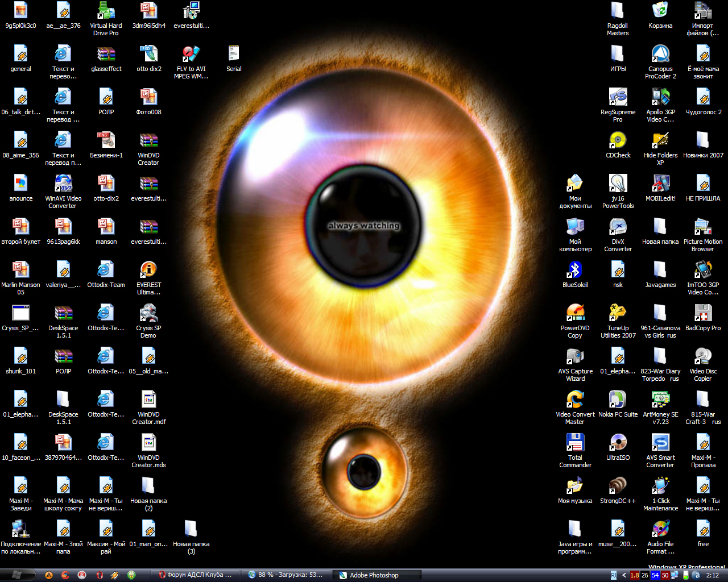Open the 88% Загрузка download window
Screen dimensions: 728x582
click(x=286, y=575)
